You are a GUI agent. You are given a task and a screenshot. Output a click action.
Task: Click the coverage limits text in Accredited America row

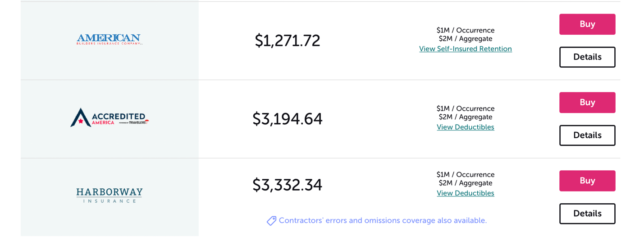pyautogui.click(x=465, y=112)
